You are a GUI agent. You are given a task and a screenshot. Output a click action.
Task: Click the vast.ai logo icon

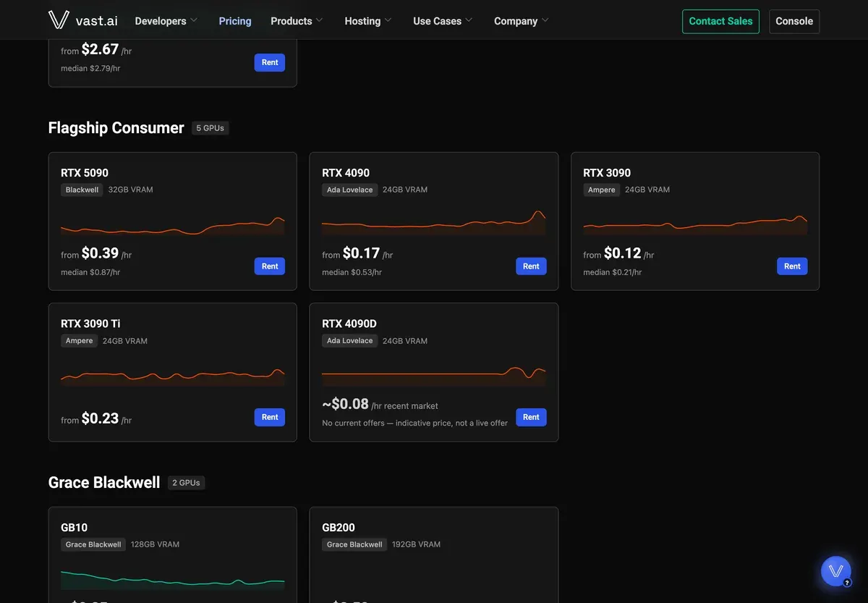(59, 20)
